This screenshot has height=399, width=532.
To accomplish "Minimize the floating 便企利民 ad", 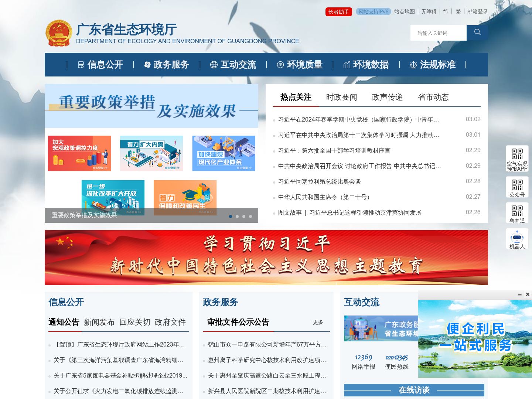I will tap(519, 294).
